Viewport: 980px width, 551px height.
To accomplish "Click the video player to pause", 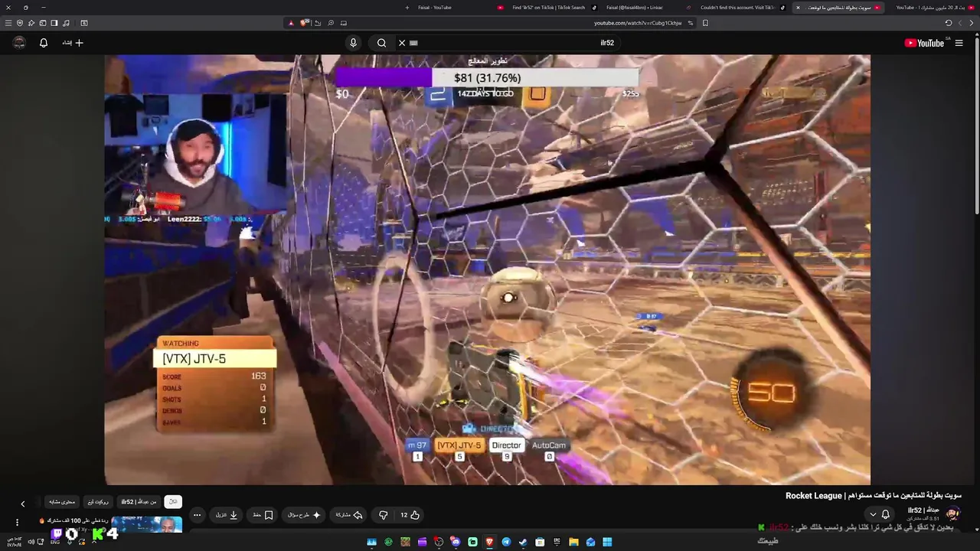I will [488, 269].
